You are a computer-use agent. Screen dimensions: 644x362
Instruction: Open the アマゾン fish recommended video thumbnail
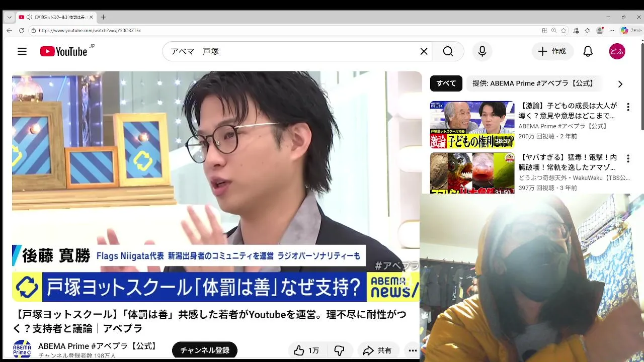point(472,173)
